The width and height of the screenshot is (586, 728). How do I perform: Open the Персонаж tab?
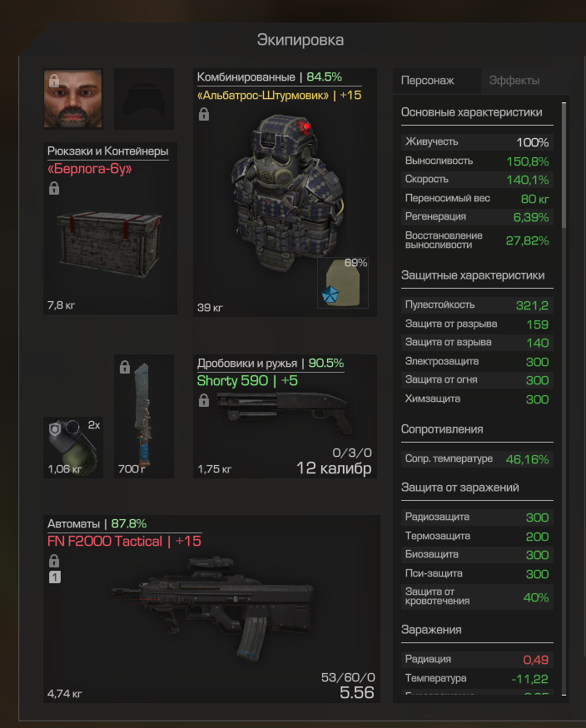point(428,81)
